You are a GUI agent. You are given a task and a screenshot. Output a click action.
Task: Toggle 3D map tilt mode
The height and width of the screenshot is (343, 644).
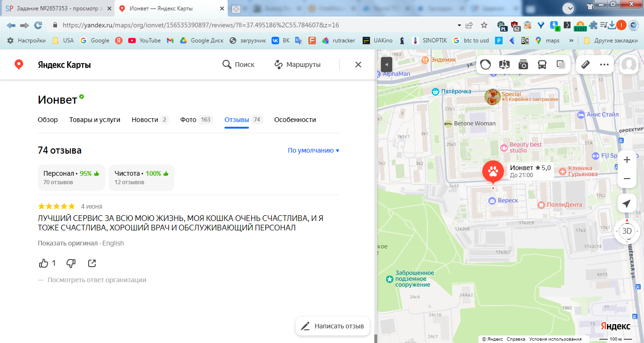[627, 231]
